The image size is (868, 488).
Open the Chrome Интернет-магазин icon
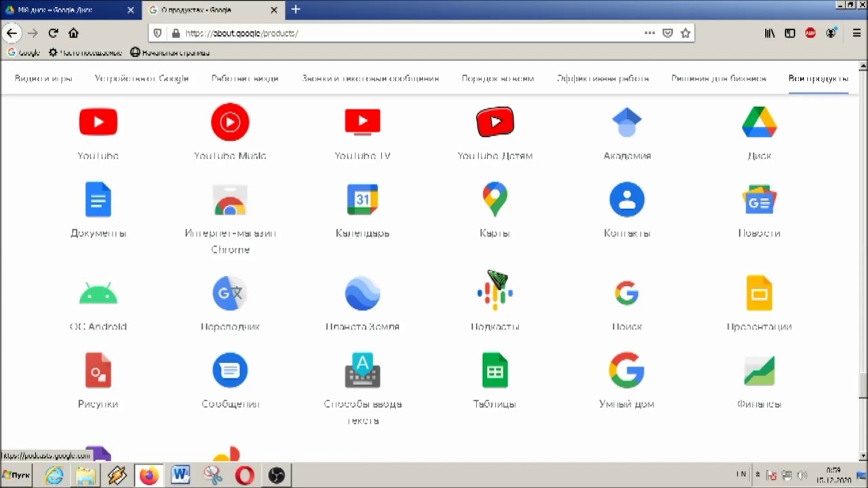pos(230,199)
